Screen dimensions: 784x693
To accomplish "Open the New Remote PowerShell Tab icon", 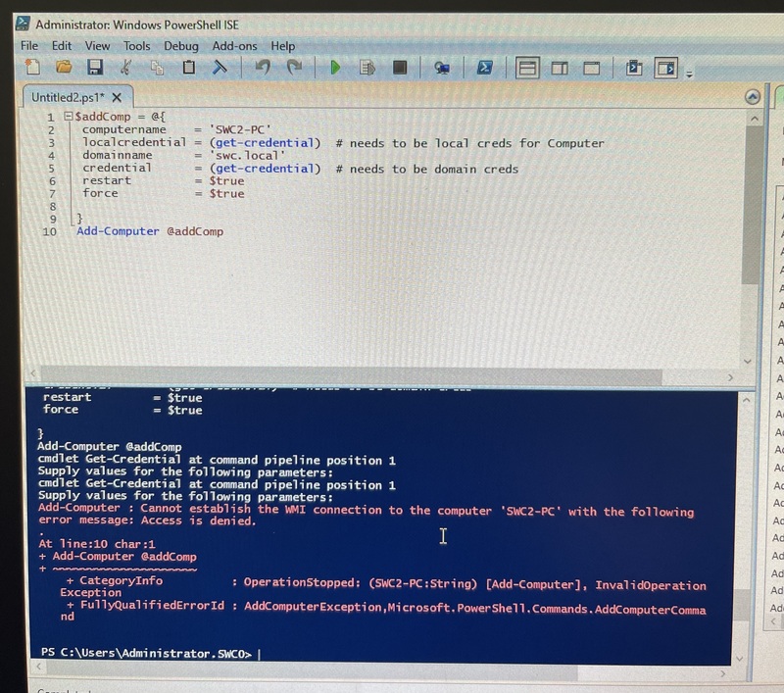I will pyautogui.click(x=441, y=69).
